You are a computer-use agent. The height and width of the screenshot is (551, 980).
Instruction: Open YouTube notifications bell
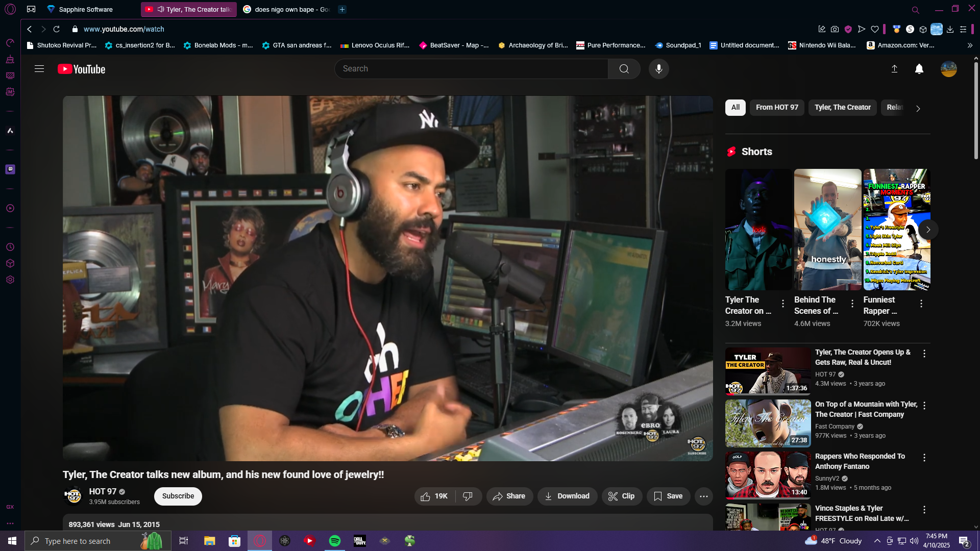(x=919, y=69)
